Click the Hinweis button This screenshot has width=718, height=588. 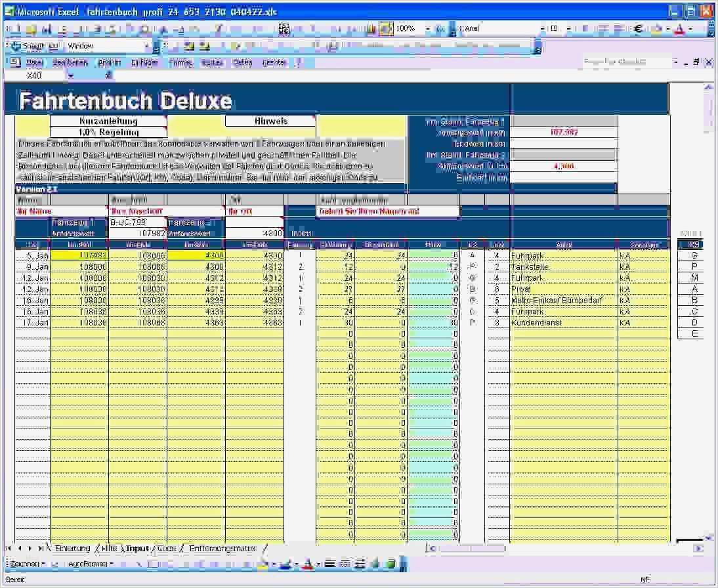click(x=270, y=121)
